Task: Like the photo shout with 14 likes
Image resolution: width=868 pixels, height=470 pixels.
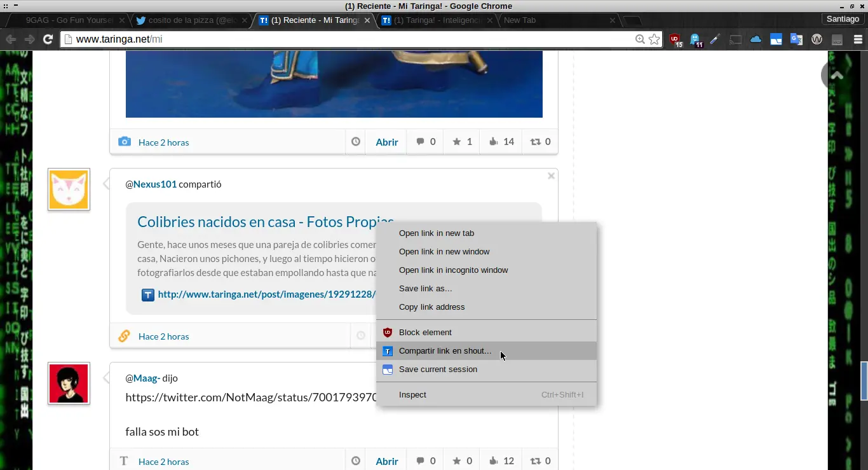Action: pyautogui.click(x=501, y=142)
